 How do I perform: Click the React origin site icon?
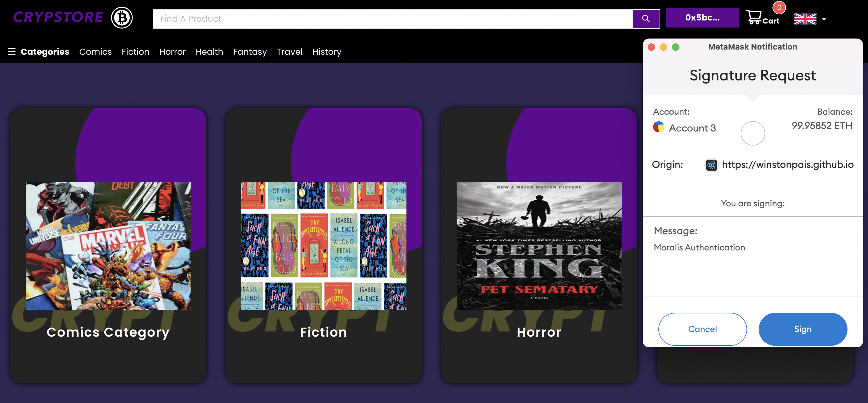(x=711, y=165)
